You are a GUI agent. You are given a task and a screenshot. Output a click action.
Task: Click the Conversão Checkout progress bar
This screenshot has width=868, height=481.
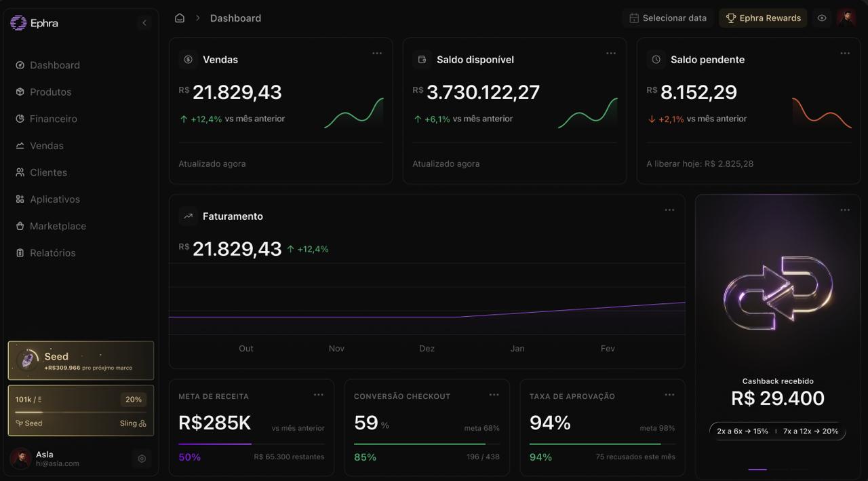click(x=427, y=444)
